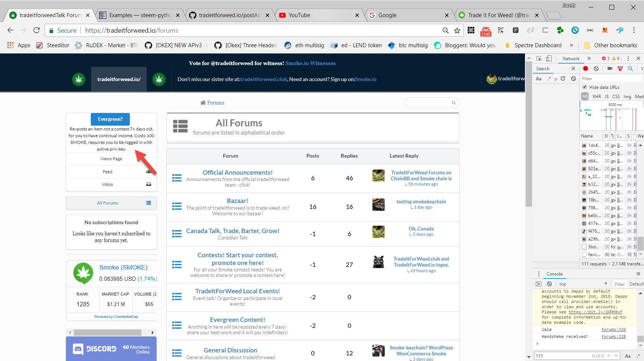Viewport: 644px width, 361px height.
Task: Select the JS network filter
Action: click(x=606, y=97)
